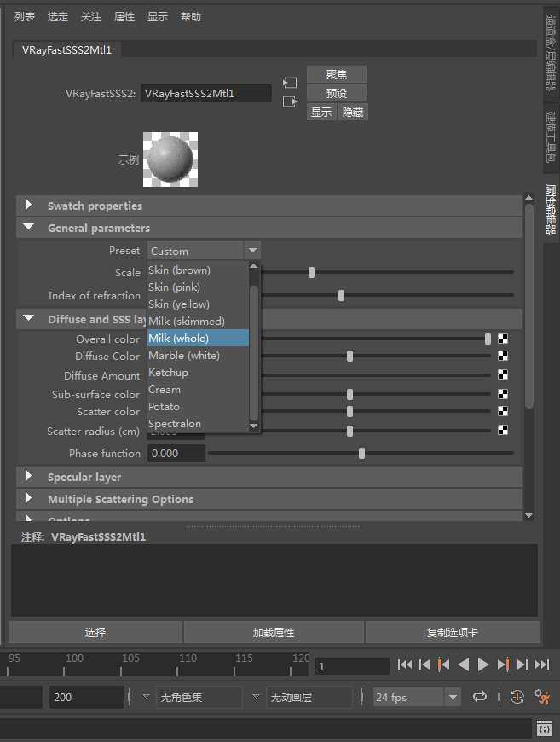Image resolution: width=560 pixels, height=742 pixels.
Task: Expand Multiple Scattering Options section
Action: [28, 498]
